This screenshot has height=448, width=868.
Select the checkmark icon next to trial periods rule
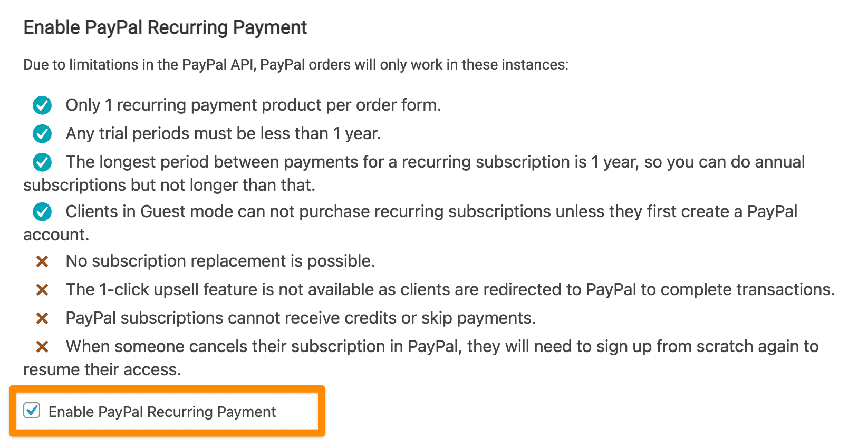[x=42, y=134]
